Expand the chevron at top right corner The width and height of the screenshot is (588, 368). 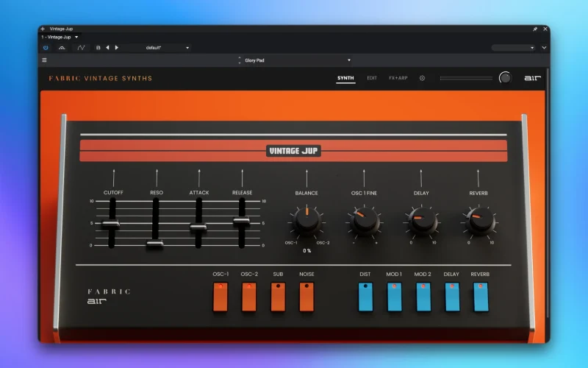pyautogui.click(x=544, y=48)
